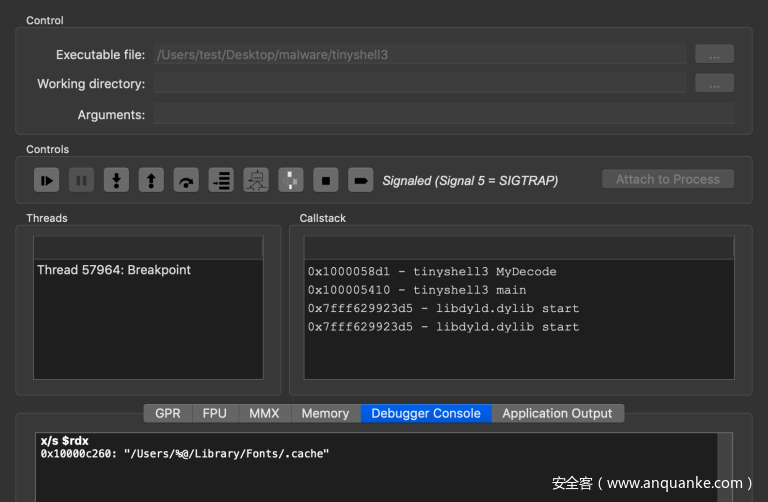Switch to the GPR tab
The image size is (768, 502).
click(x=168, y=413)
